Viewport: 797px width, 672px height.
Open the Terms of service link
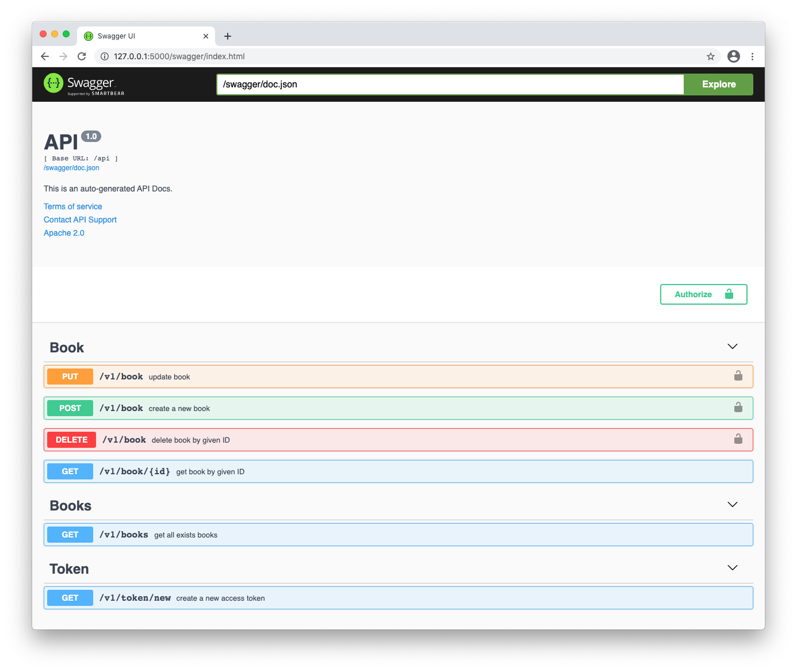pos(72,206)
